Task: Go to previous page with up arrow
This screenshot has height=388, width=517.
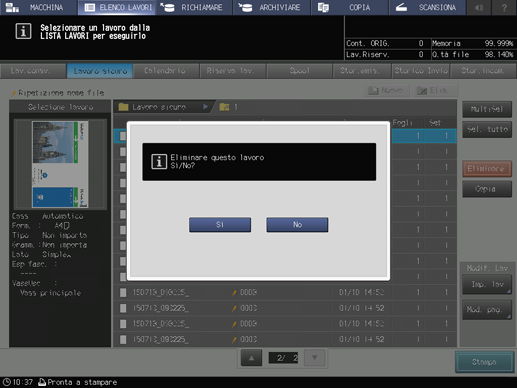Action: (251, 358)
